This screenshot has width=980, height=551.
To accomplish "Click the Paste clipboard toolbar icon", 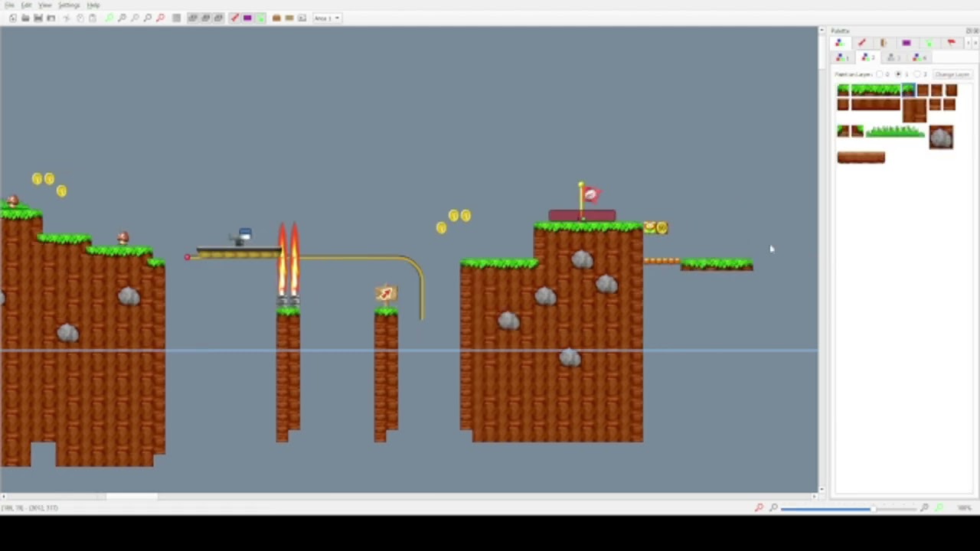I will click(92, 18).
